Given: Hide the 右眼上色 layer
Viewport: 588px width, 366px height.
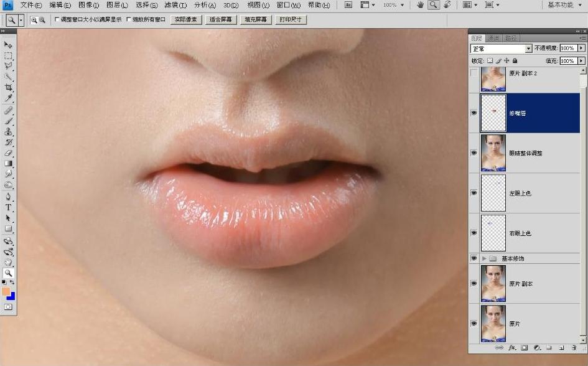Looking at the screenshot, I should (474, 233).
